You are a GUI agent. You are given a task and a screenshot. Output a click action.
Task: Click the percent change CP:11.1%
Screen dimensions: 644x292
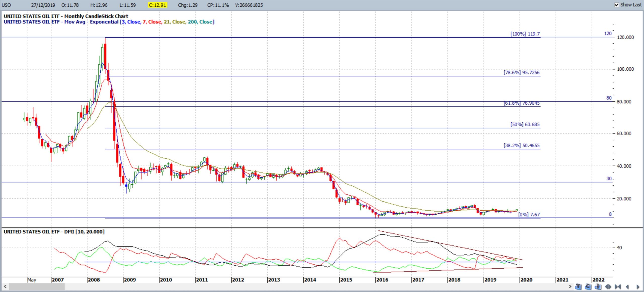[x=218, y=5]
